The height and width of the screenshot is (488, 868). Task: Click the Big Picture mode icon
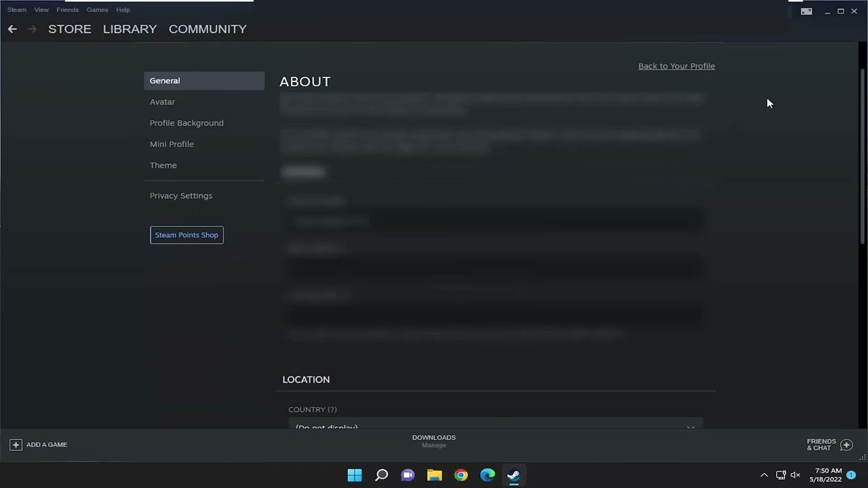coord(806,11)
